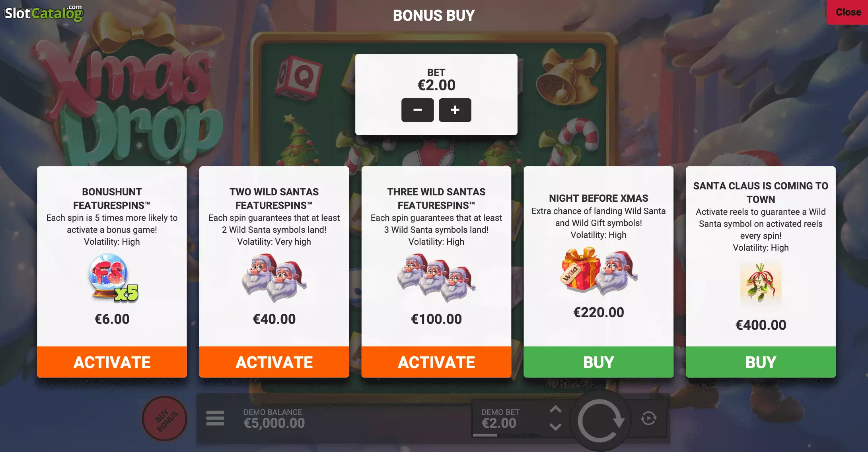Open the hamburger menu icon
Viewport: 868px width, 452px height.
pos(215,418)
